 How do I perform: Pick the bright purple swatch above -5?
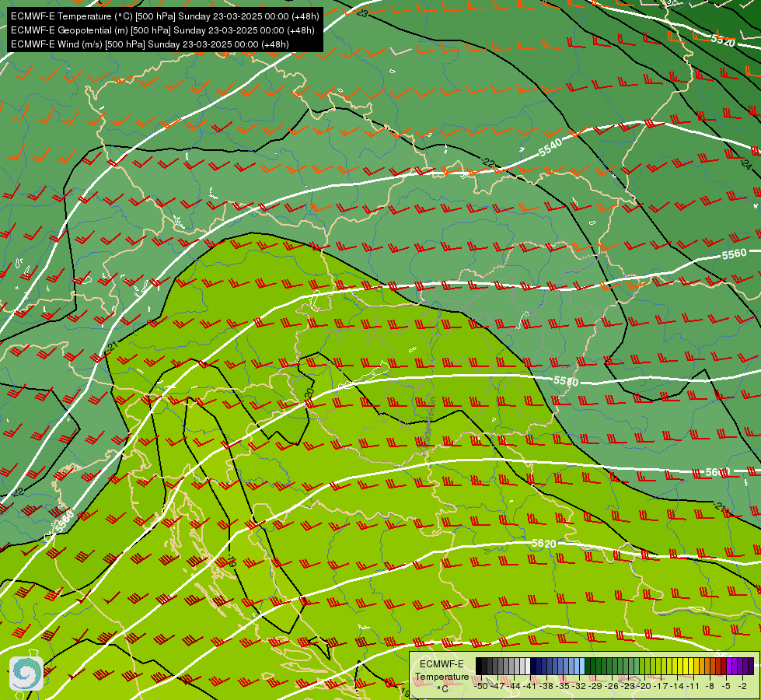click(x=729, y=666)
